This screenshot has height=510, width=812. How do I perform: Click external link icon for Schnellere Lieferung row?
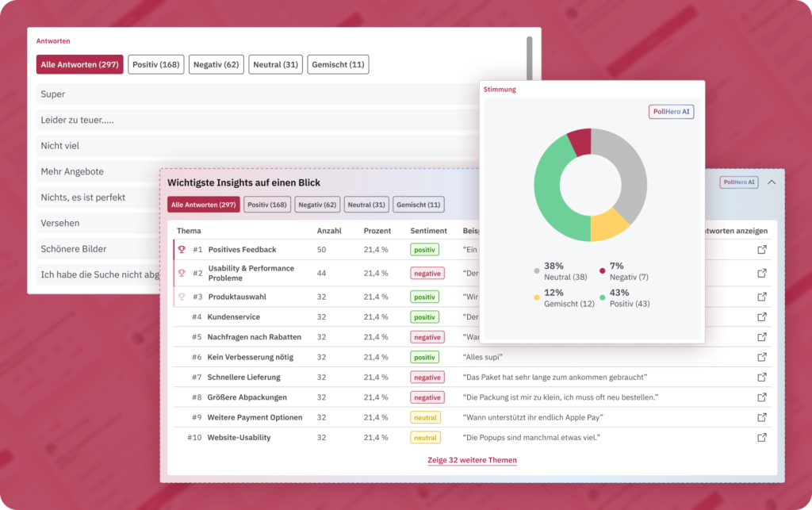(x=762, y=378)
